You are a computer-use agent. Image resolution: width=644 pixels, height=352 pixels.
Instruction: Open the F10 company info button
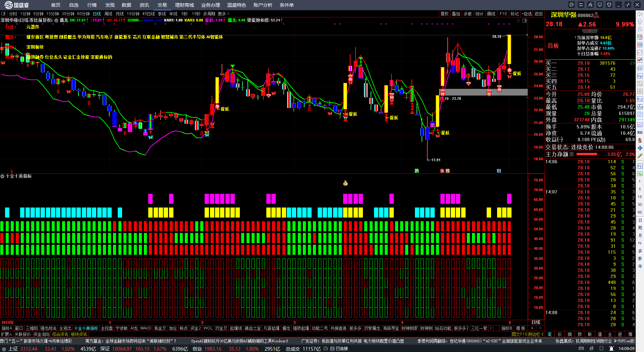503,14
